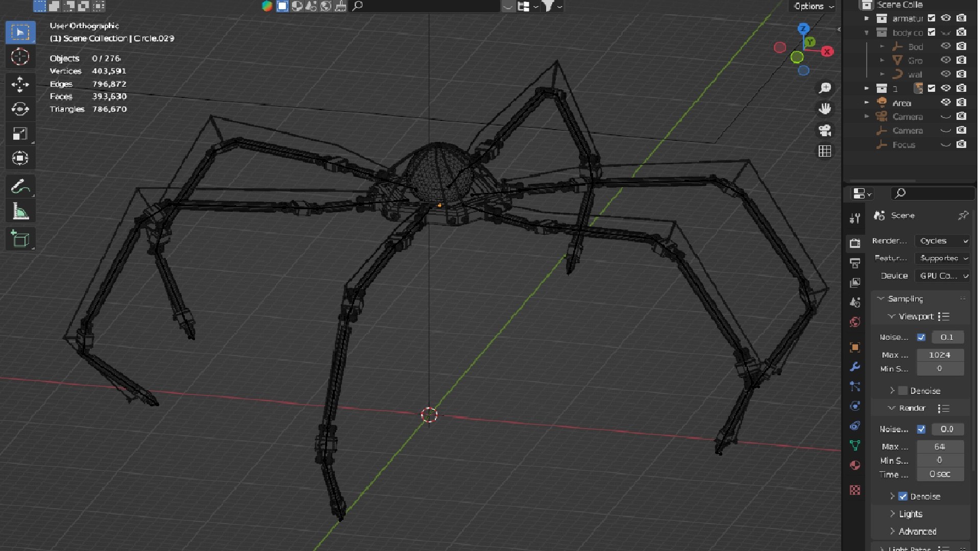Click the filter funnel icon in top header

coord(548,6)
